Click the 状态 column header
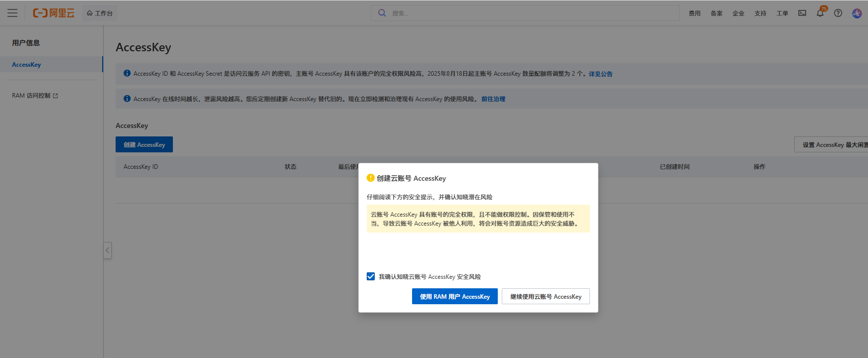The width and height of the screenshot is (868, 358). pyautogui.click(x=290, y=167)
